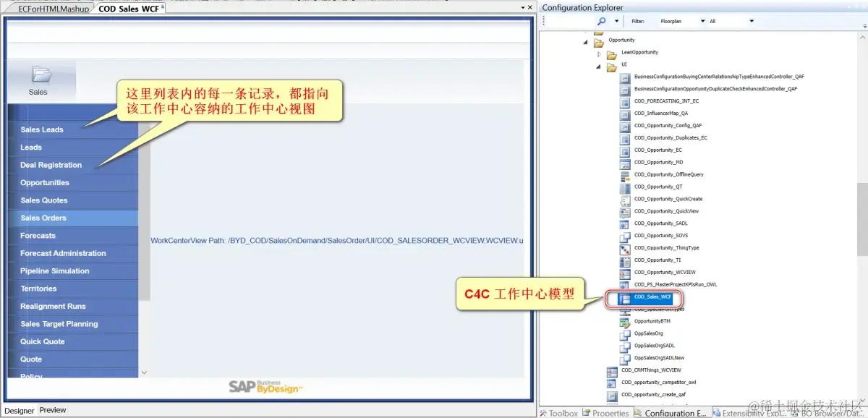Click the COD_Opportunity_QuickView icon
Image resolution: width=868 pixels, height=418 pixels.
(x=625, y=211)
